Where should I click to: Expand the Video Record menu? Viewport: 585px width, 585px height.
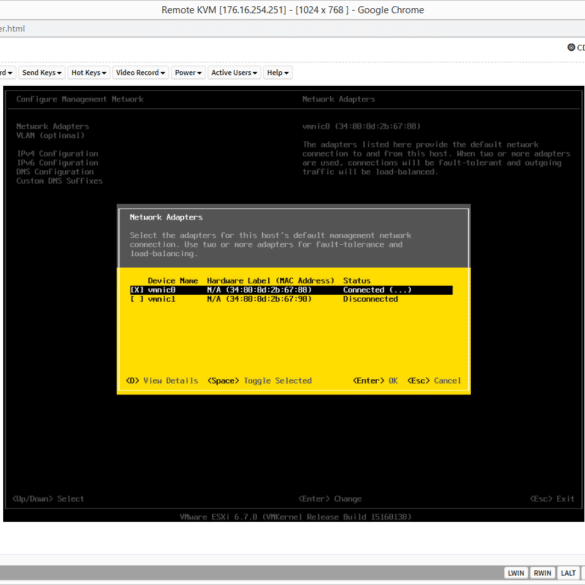click(140, 72)
